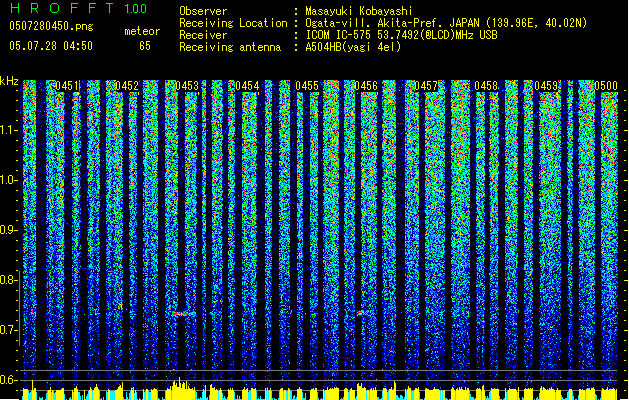Click the tallest yellow power peak near 0453
Viewport: 629px width, 400px height.
coord(180,388)
